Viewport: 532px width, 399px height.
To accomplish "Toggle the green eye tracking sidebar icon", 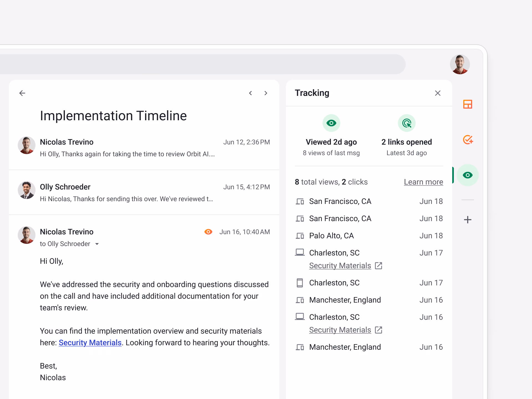I will click(468, 175).
